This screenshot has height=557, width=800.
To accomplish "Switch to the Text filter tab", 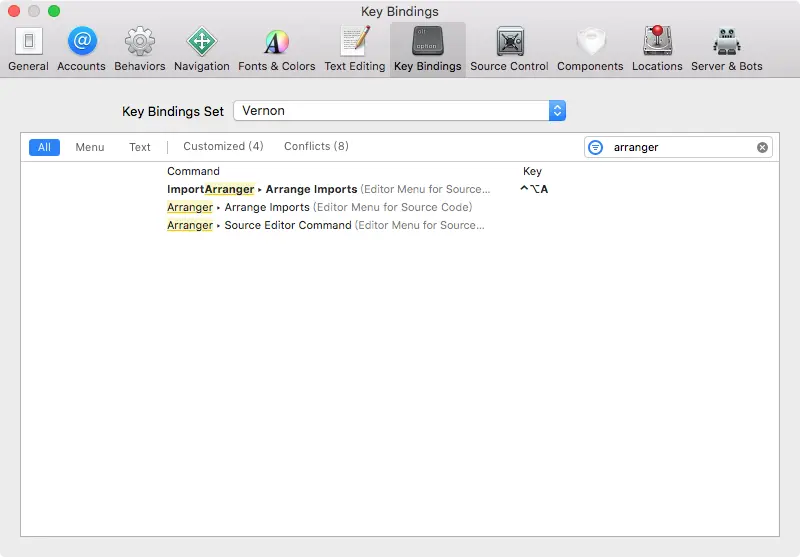I will click(140, 147).
